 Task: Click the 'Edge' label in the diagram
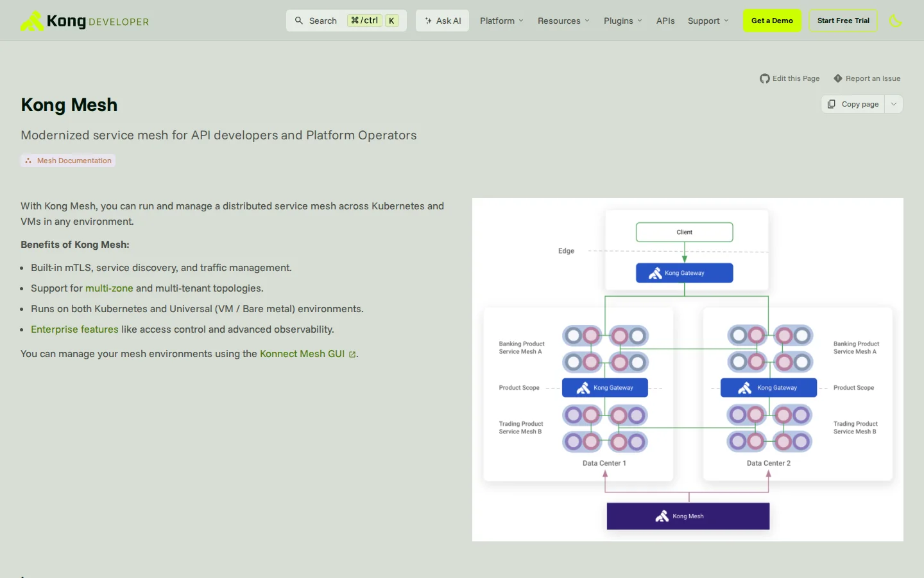click(566, 251)
